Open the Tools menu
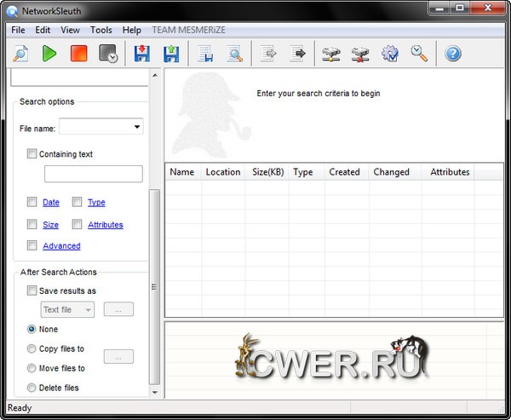 (x=100, y=30)
